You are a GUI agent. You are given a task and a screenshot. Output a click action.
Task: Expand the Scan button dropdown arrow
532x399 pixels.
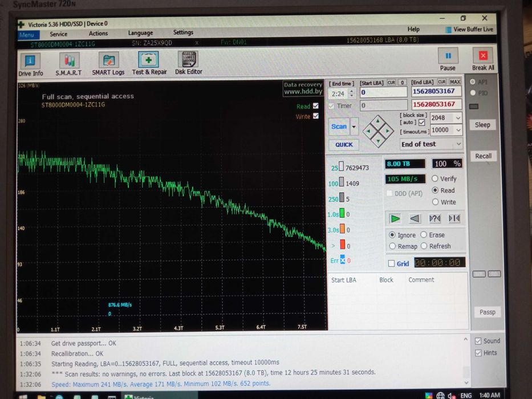coord(354,127)
